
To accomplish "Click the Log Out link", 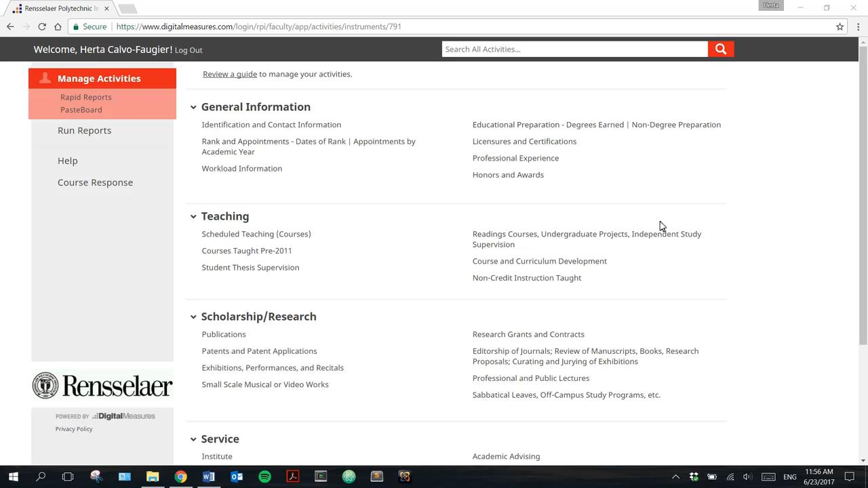I will tap(189, 50).
